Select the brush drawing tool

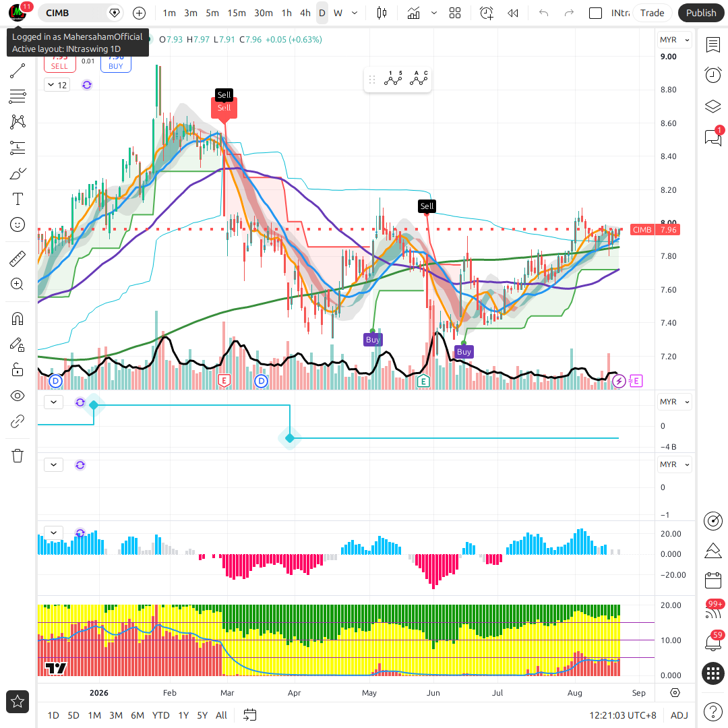pos(18,174)
